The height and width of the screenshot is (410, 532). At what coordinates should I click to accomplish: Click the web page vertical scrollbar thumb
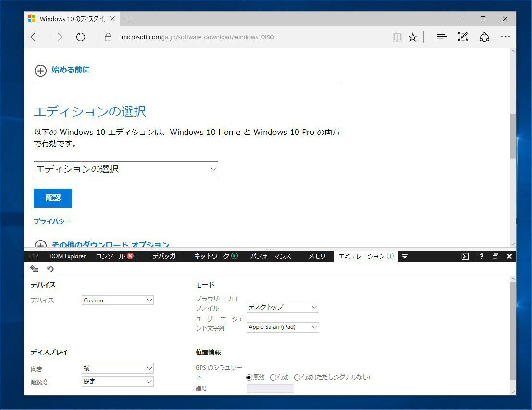pyautogui.click(x=513, y=136)
